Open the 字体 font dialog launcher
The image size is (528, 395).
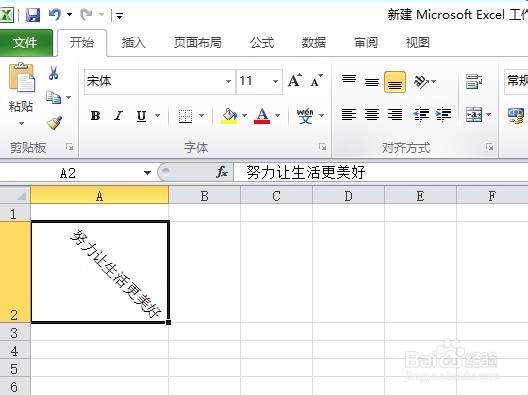tap(323, 147)
